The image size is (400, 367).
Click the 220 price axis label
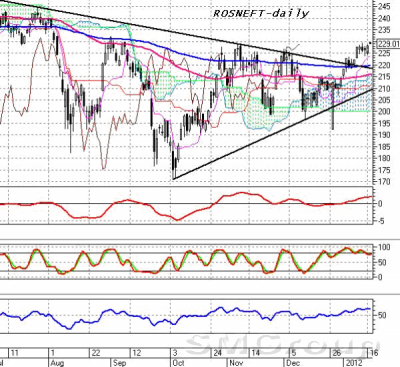(384, 65)
